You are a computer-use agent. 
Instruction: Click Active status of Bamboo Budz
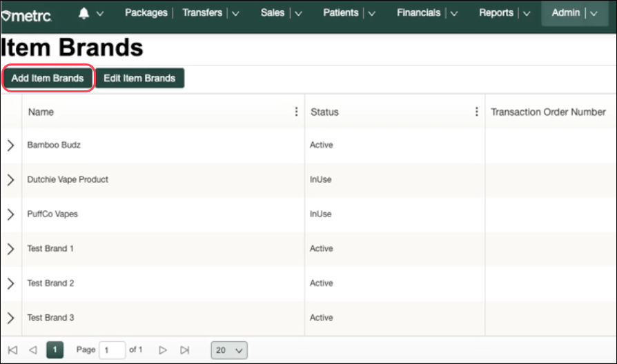tap(321, 145)
